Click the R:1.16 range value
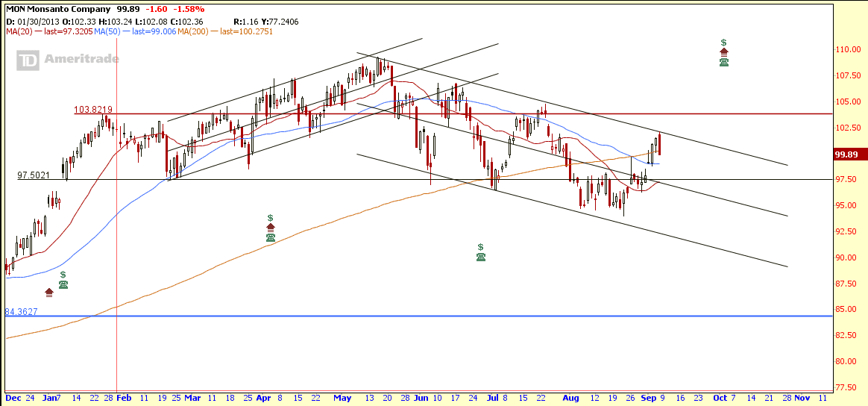This screenshot has width=868, height=406. tap(245, 22)
